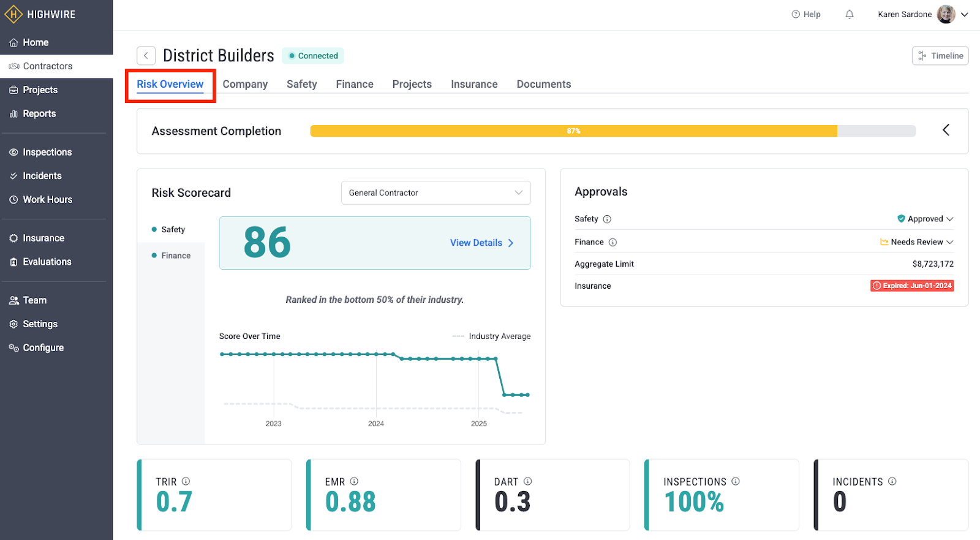Click the back arrow beside District Builders

click(146, 56)
